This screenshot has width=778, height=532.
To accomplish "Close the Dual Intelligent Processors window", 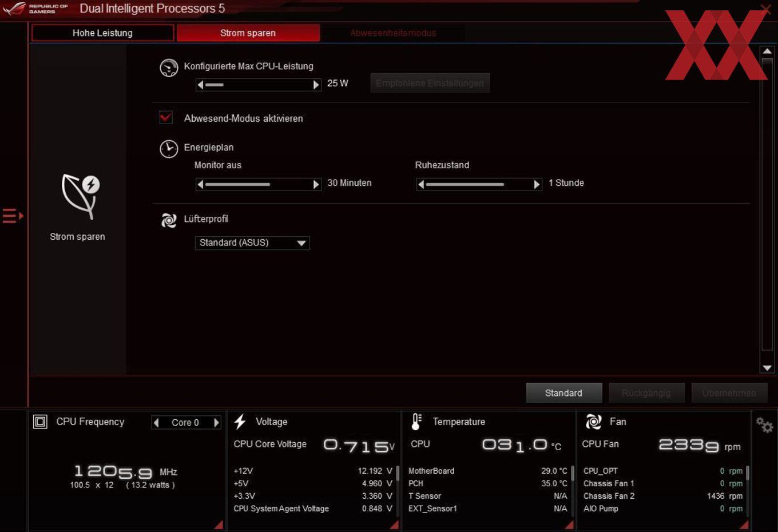I will 765,8.
